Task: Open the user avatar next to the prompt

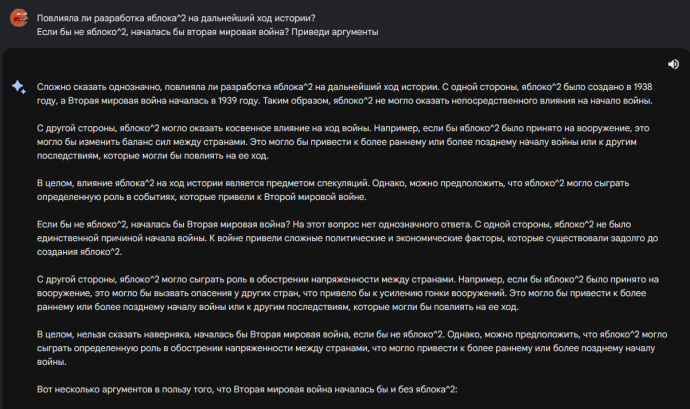Action: pos(19,18)
